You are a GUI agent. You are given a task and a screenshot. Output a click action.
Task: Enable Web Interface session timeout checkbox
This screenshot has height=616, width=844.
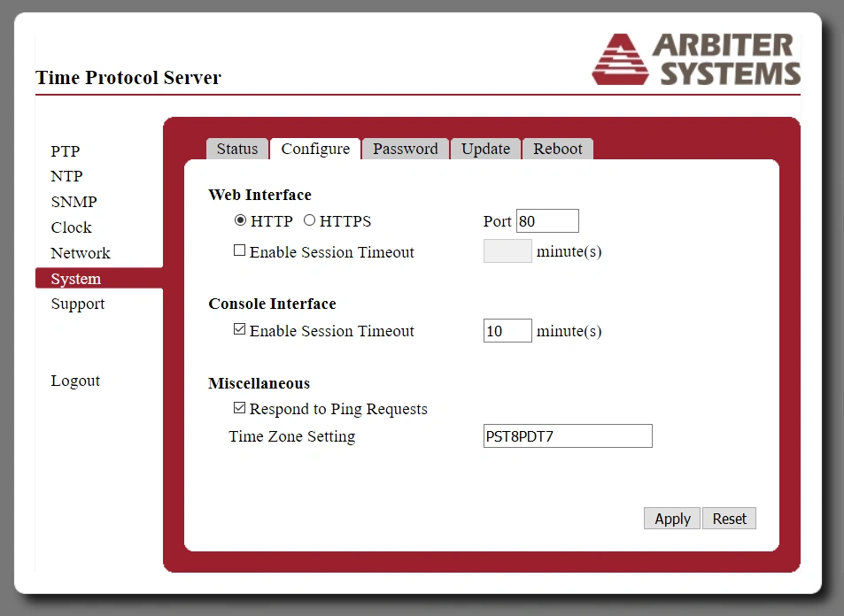239,250
